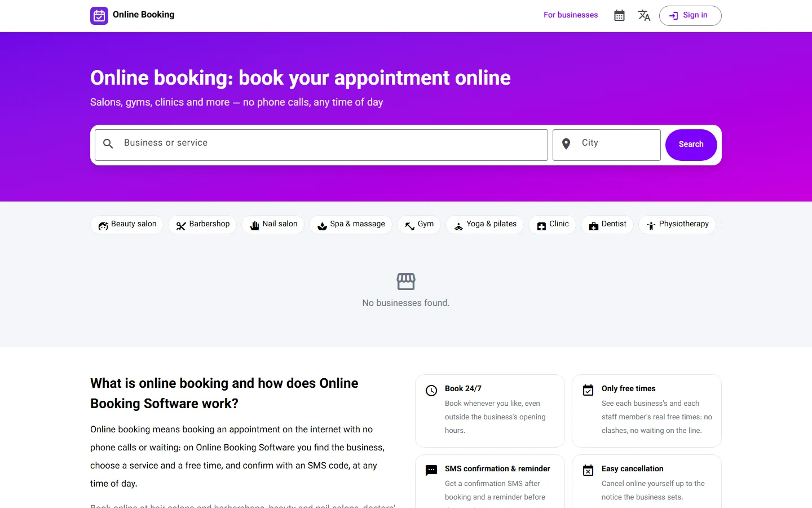Select the Spa & massage category
The image size is (812, 508).
click(351, 225)
